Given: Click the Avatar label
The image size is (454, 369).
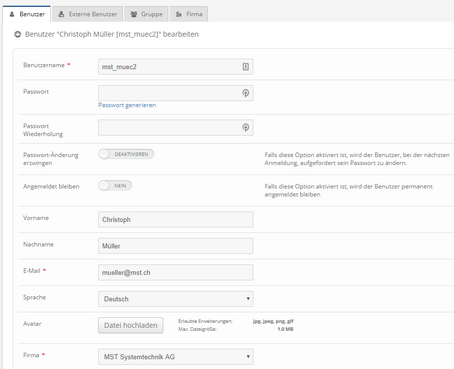Looking at the screenshot, I should coord(32,324).
